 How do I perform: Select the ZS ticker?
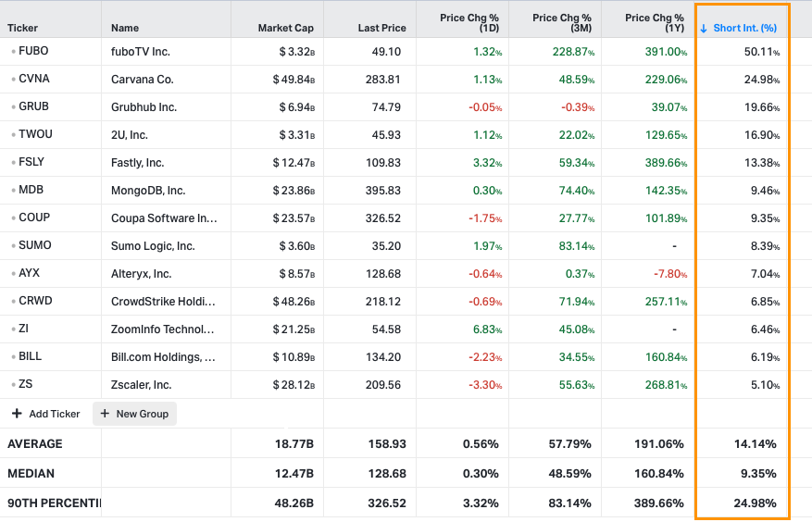pos(25,384)
